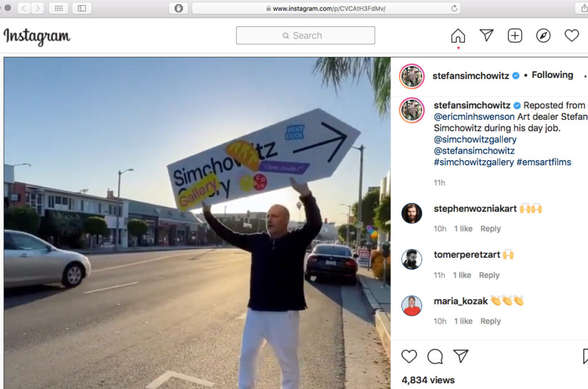Open the #simchowitzgallery hashtag
This screenshot has height=389, width=588.
[474, 162]
